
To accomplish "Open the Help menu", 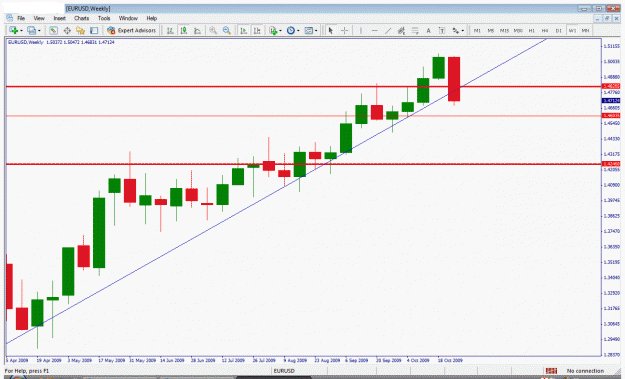I will pos(151,18).
